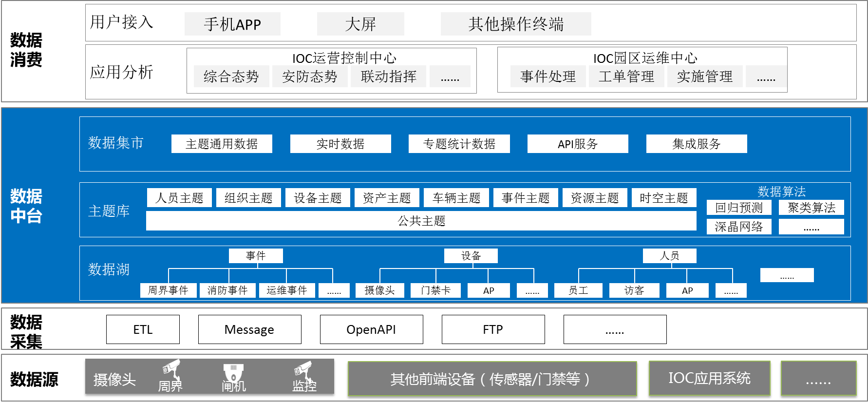Viewport: 868px width, 403px height.
Task: Select the OpenAPI collection box
Action: pos(371,329)
